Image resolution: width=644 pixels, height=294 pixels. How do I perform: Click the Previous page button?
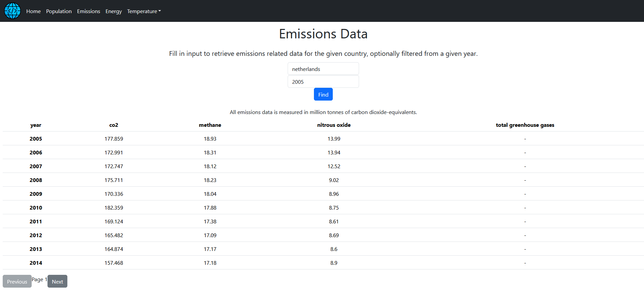pos(17,282)
